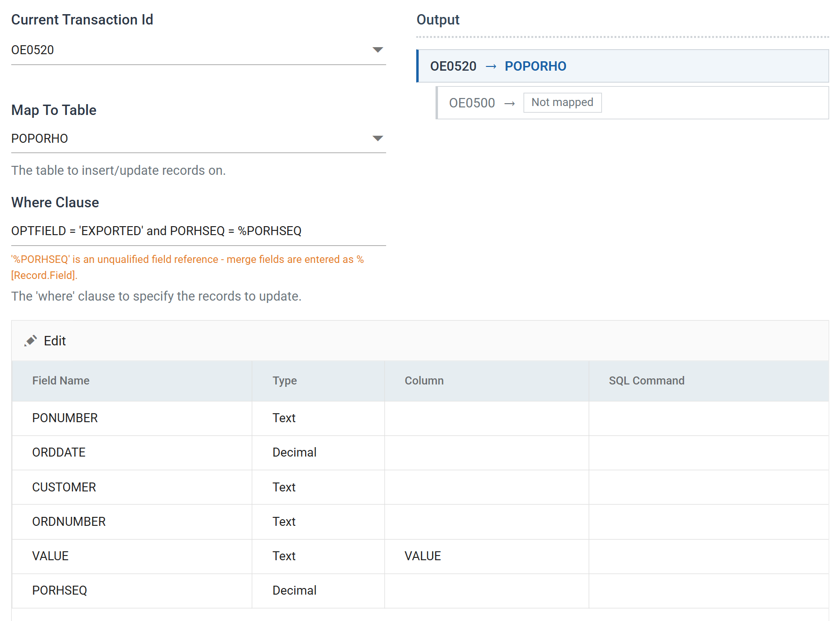The image size is (840, 621).
Task: Select the ORDDATE field row
Action: click(x=420, y=453)
